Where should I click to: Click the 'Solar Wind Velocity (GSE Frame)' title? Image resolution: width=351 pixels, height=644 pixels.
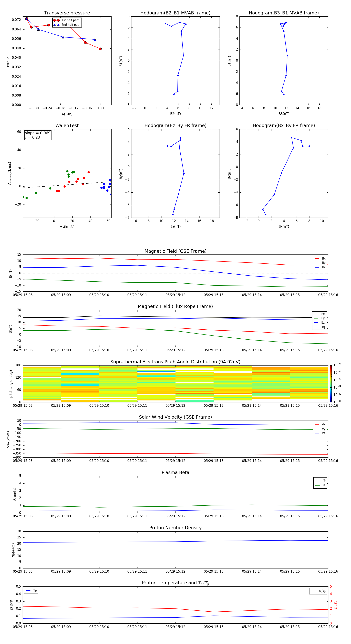pos(175,417)
